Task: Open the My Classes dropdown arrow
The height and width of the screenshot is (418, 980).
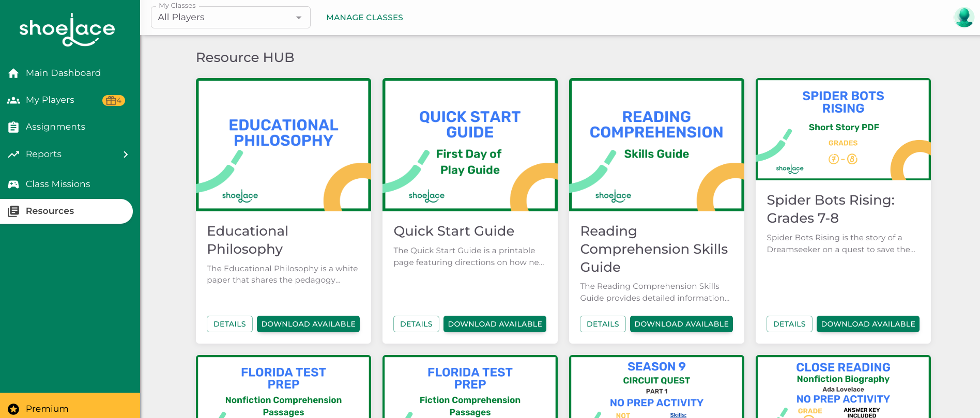Action: point(298,18)
